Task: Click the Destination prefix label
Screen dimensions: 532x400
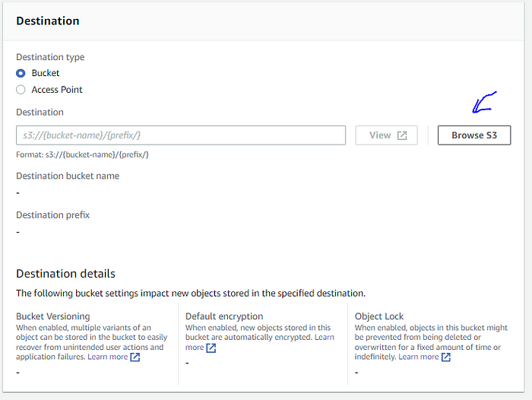Action: pos(52,215)
